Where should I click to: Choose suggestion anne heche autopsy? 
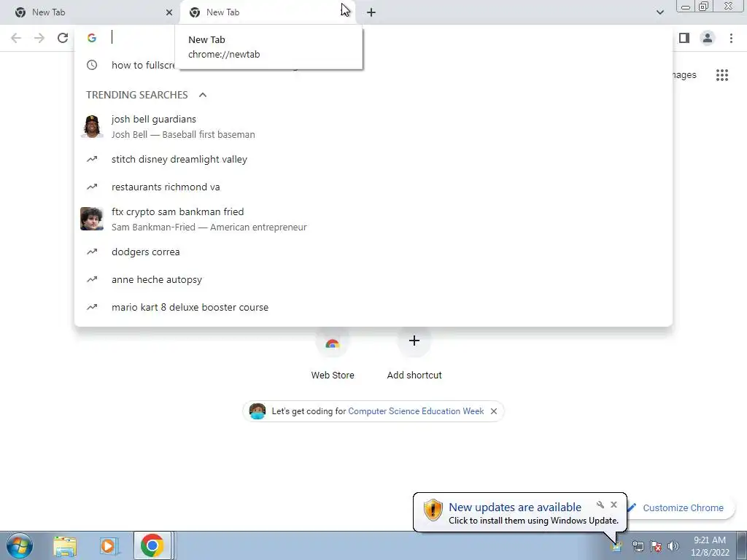(373, 279)
